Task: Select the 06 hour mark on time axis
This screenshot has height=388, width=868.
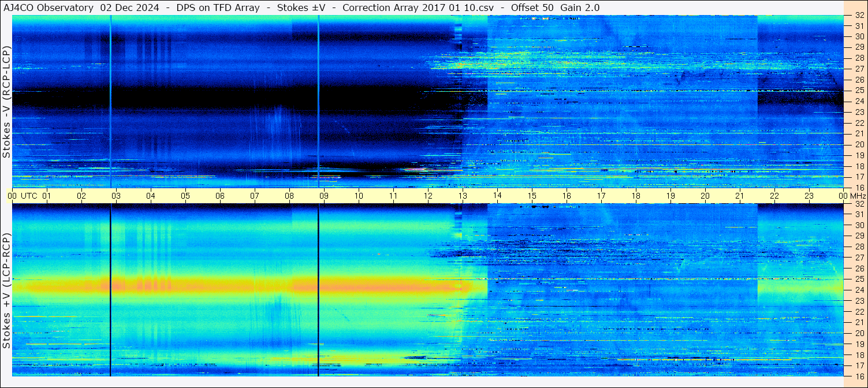Action: tap(220, 196)
